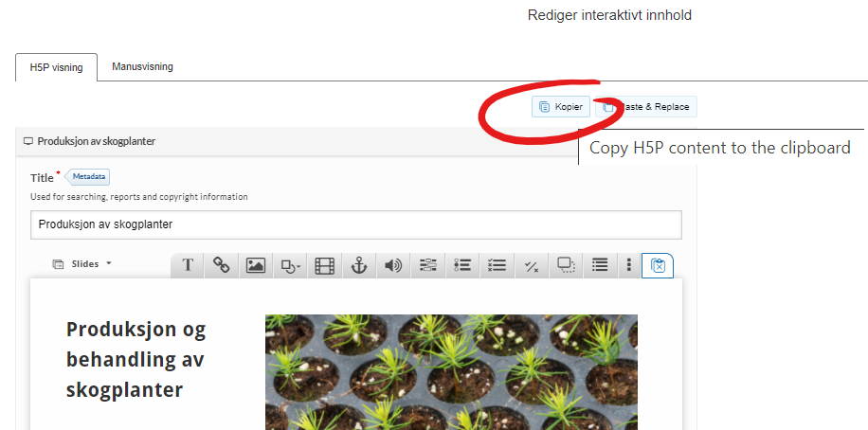Screen dimensions: 868x430
Task: Add Go to slide anchor element
Action: coord(359,265)
